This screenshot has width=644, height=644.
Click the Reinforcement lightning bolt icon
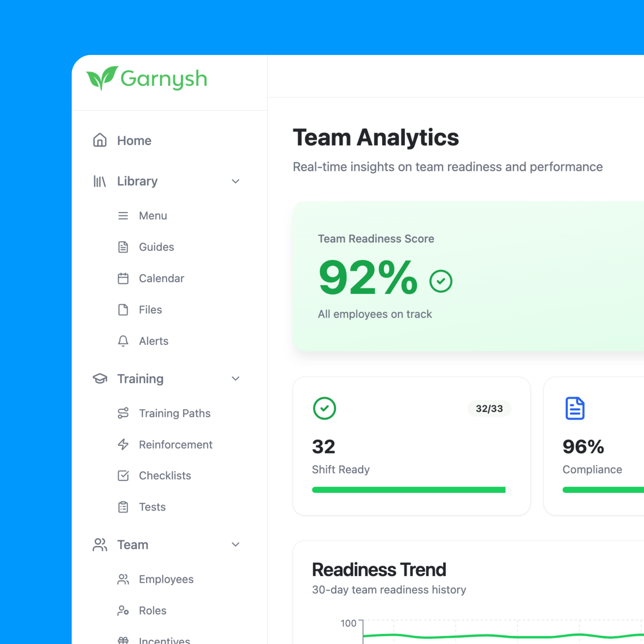[x=123, y=444]
